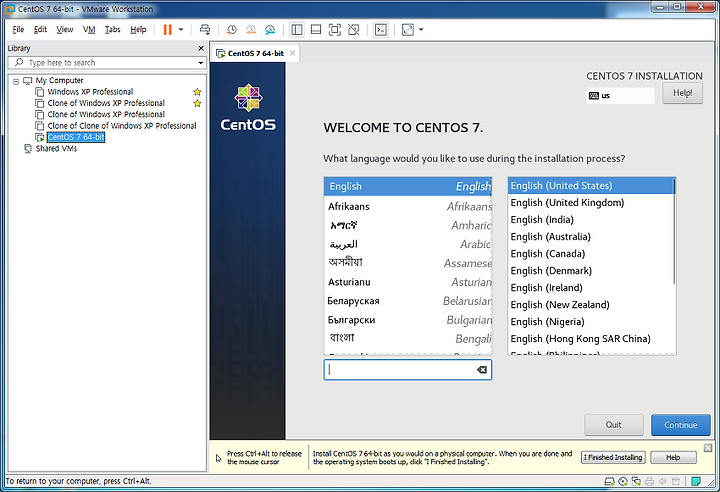Select Shared VMs in the library
Image resolution: width=720 pixels, height=492 pixels.
point(56,148)
